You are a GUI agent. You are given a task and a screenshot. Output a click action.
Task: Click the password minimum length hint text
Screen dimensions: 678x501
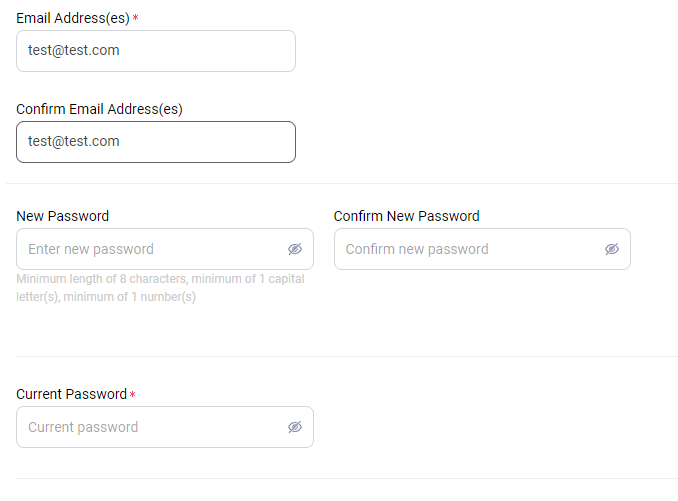[160, 288]
